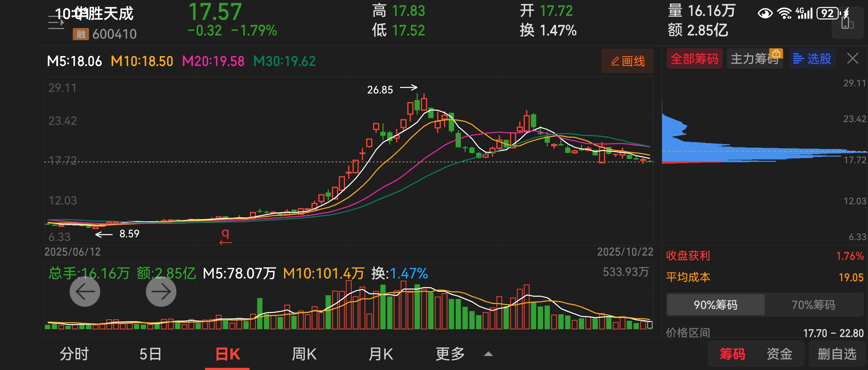Tap the 融 margin badge icon
This screenshot has width=868, height=370.
pos(81,34)
